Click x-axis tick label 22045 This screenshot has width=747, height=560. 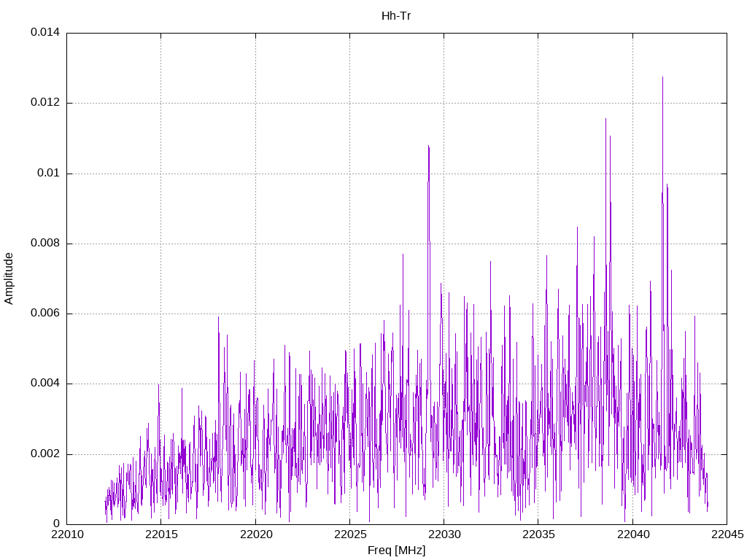click(x=727, y=534)
